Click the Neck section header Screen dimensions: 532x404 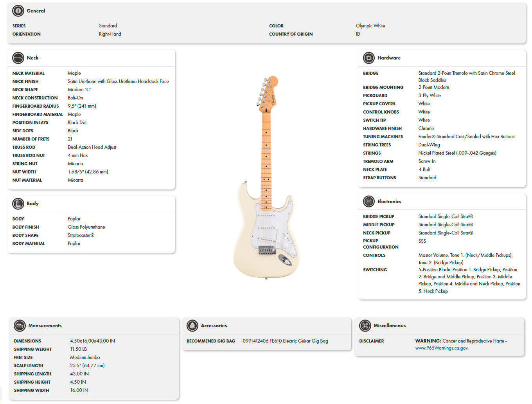pos(33,58)
